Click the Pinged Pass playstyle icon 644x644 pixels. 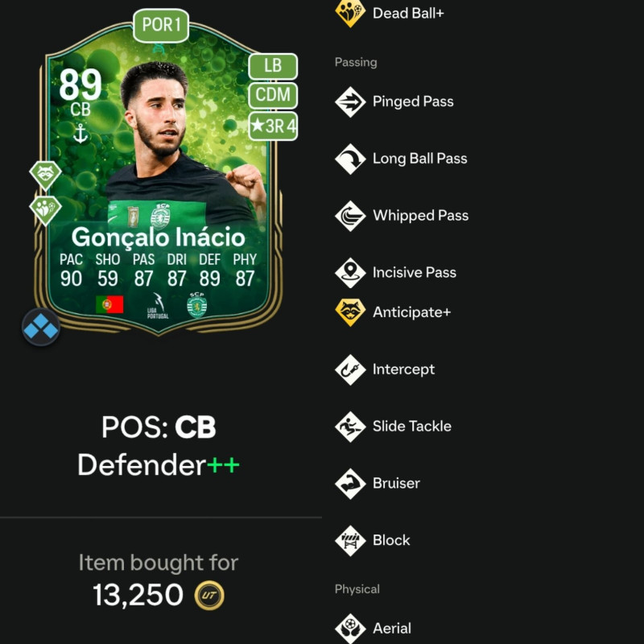[x=350, y=102]
